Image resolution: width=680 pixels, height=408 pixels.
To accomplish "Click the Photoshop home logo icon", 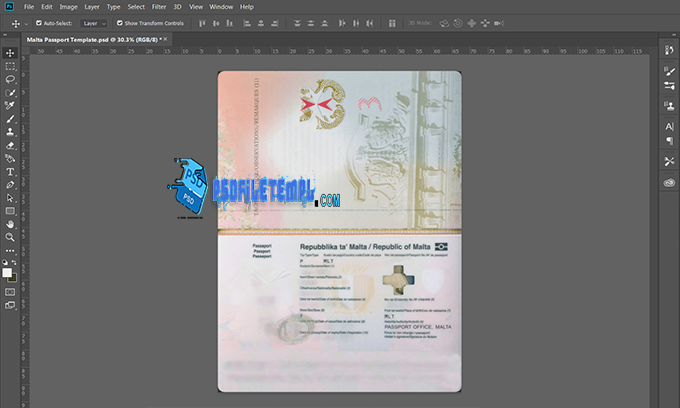I will click(9, 7).
